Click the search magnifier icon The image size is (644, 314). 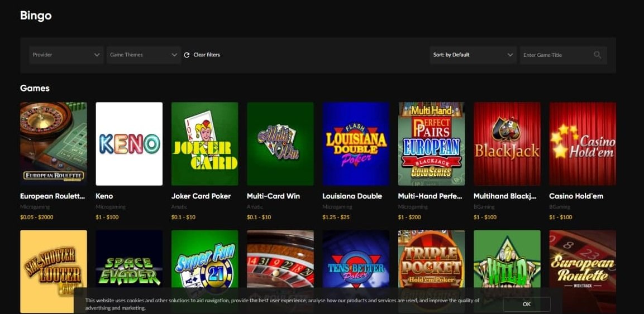(x=598, y=55)
